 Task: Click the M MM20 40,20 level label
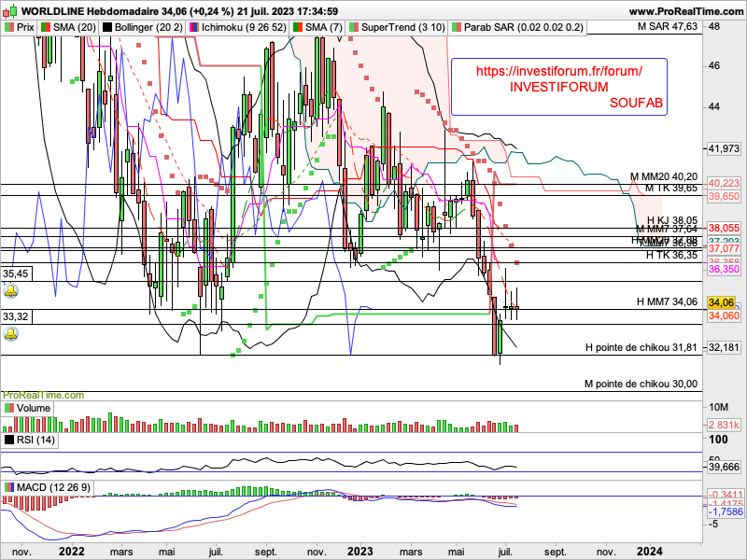coord(664,176)
